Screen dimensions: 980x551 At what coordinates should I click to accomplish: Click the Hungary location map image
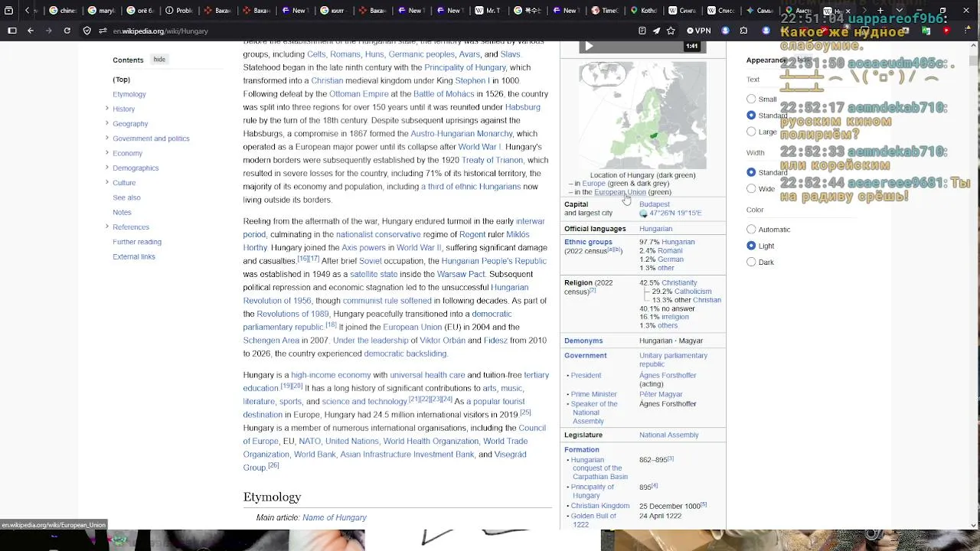point(642,115)
